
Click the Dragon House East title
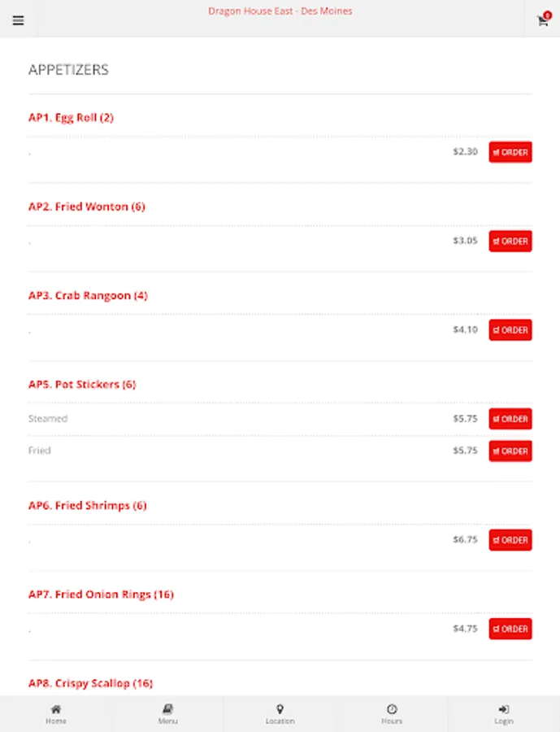[280, 11]
